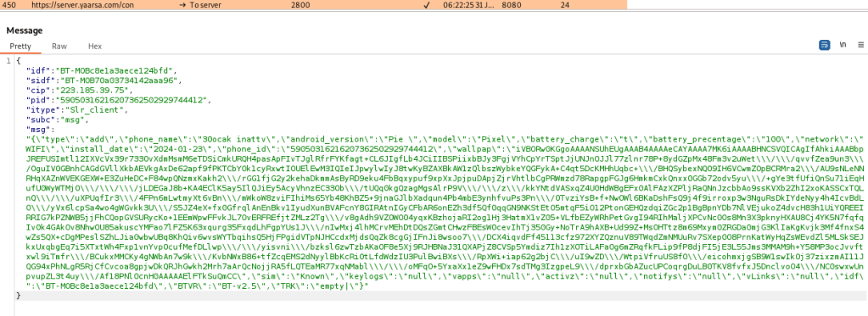Switch to the Hex tab
The width and height of the screenshot is (868, 316).
pos(95,47)
